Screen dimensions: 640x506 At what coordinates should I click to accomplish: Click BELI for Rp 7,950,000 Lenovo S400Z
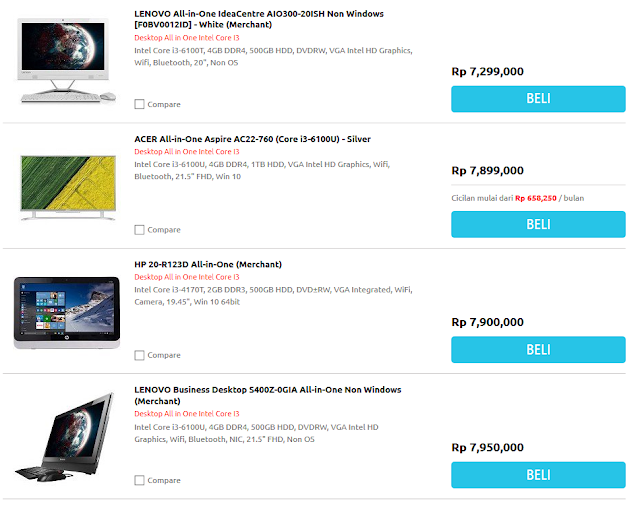[x=538, y=475]
